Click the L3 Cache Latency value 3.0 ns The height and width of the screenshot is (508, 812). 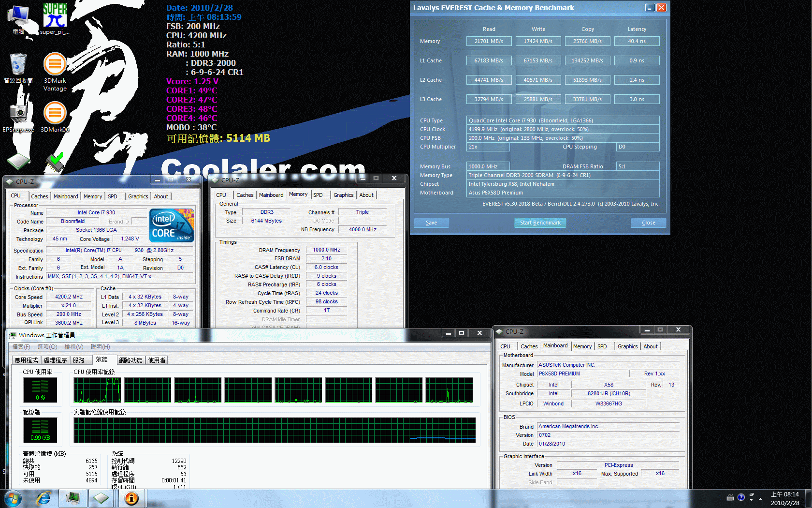(637, 99)
